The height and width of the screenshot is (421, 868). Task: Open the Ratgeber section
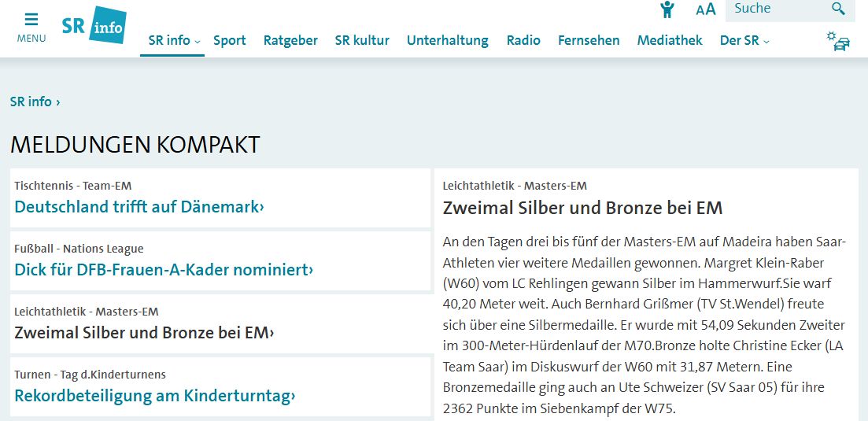pyautogui.click(x=290, y=40)
